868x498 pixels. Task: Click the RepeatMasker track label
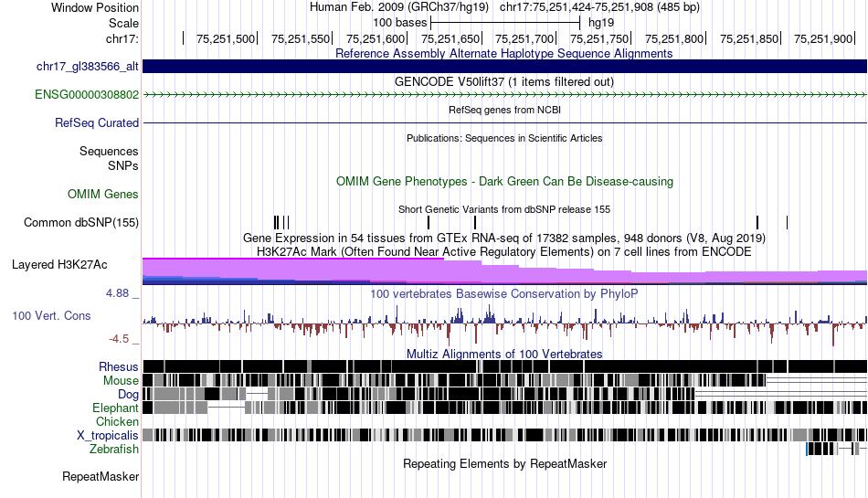tap(101, 476)
